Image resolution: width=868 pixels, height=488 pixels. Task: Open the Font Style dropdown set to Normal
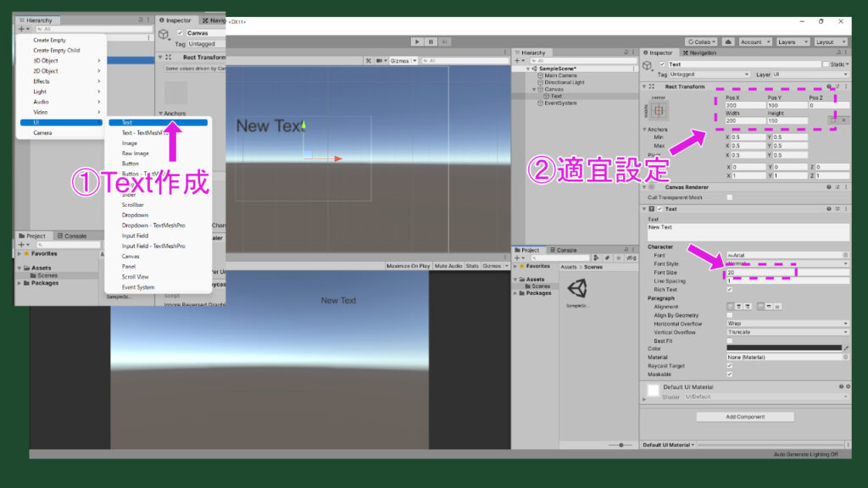786,264
